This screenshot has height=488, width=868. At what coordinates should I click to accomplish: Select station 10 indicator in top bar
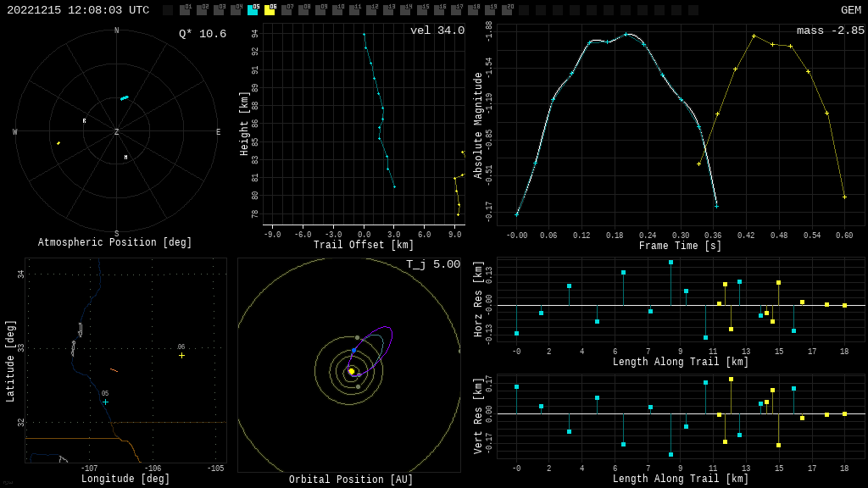click(337, 10)
